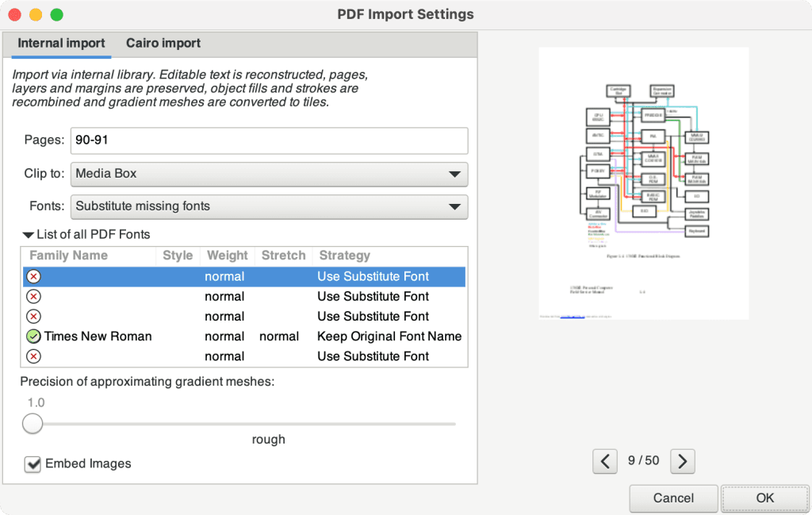Open the Fonts substitute missing fonts dropdown
This screenshot has height=515, width=812.
[x=269, y=206]
